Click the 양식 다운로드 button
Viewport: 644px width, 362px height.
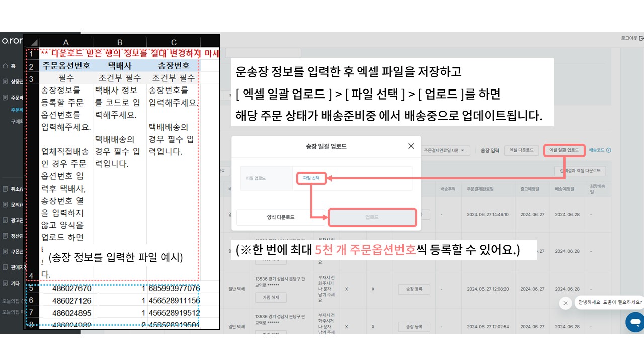(x=281, y=217)
